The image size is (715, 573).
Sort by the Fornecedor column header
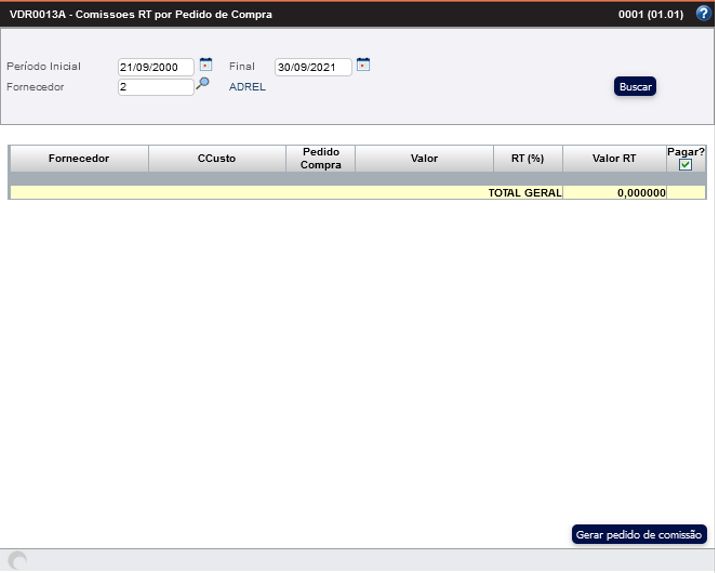coord(79,158)
